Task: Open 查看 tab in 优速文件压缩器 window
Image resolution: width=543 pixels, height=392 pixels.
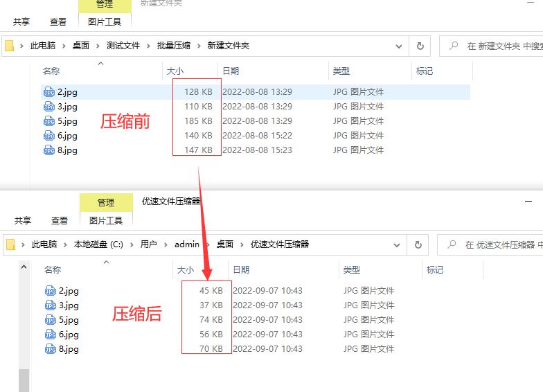Action: coord(60,220)
